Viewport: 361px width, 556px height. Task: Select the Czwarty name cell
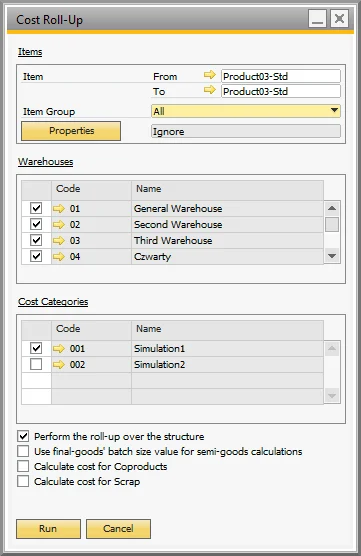pos(227,256)
